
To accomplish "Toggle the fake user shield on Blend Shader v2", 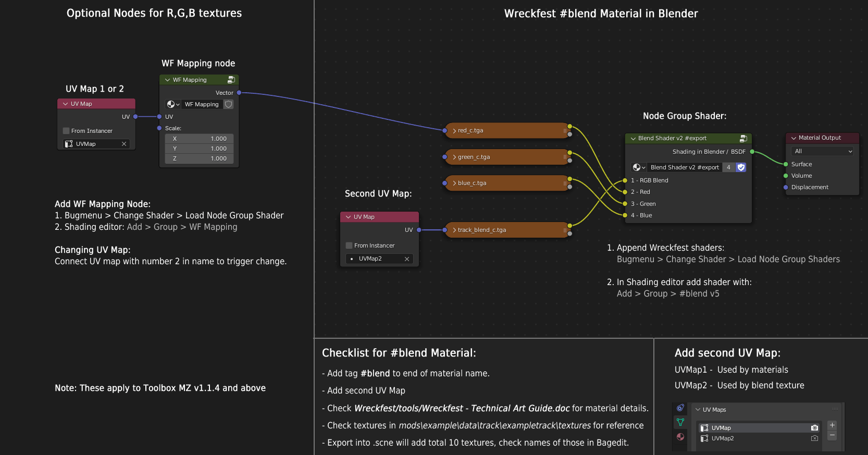I will (x=741, y=167).
